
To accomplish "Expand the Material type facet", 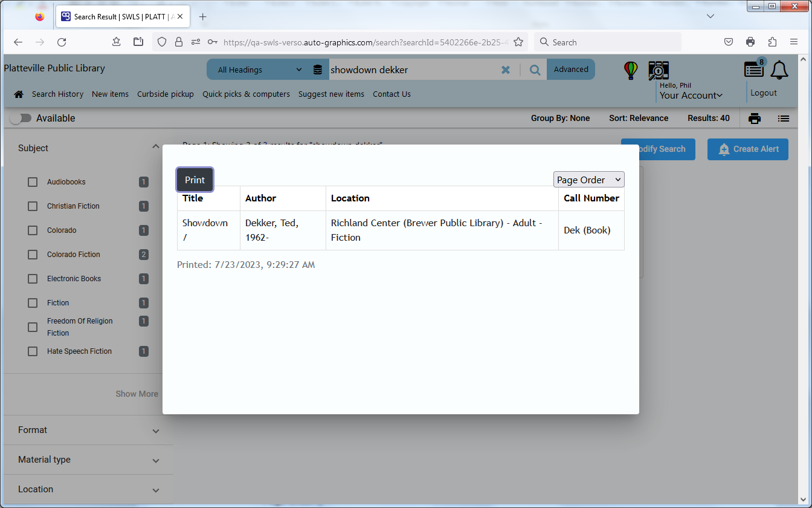I will [x=88, y=460].
